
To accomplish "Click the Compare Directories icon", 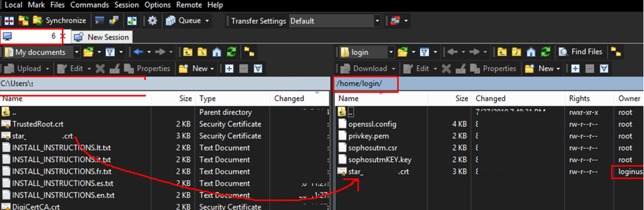I will [x=10, y=20].
